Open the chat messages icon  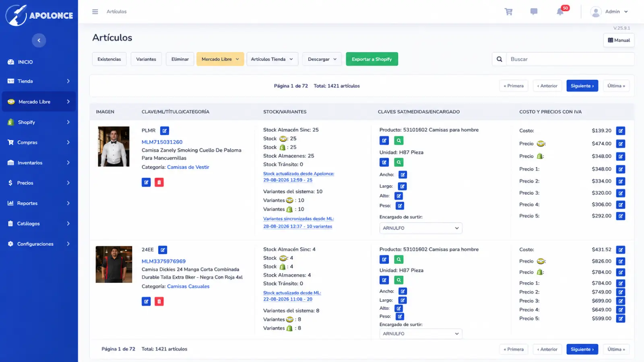534,12
